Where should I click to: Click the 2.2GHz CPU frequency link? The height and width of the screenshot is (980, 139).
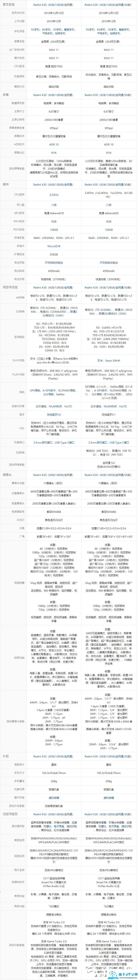point(54,194)
